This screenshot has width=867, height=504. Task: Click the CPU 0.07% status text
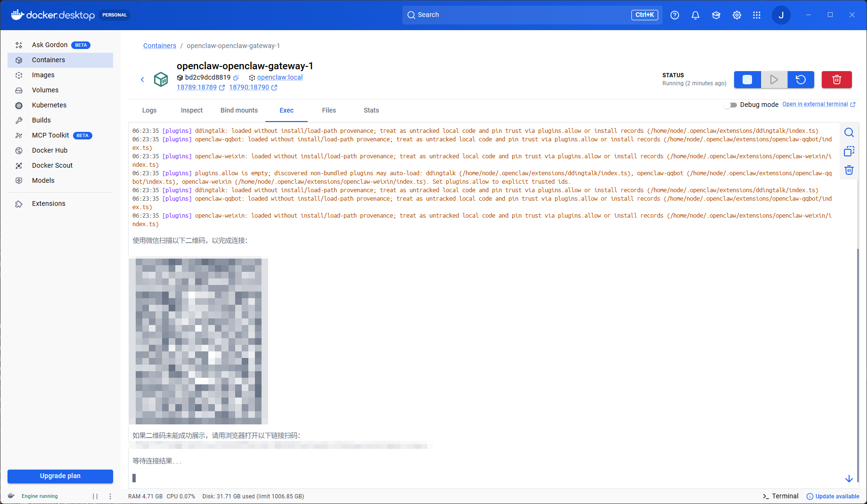(181, 496)
